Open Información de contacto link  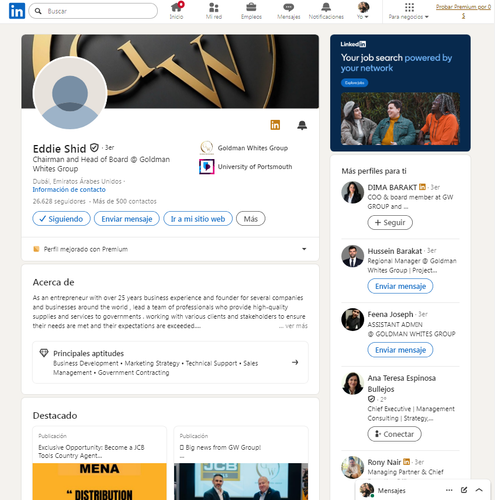coord(69,190)
